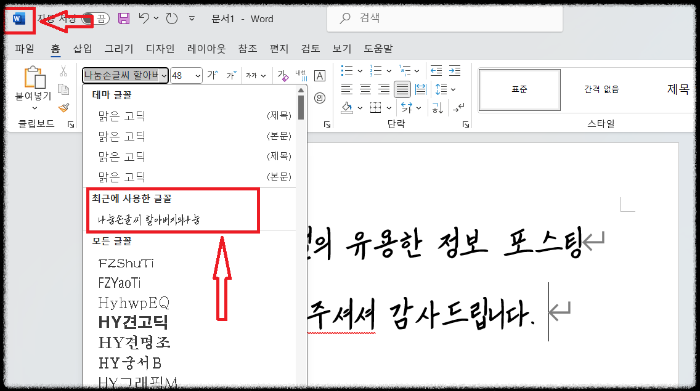Apply the 제목 style
This screenshot has width=700, height=391.
(678, 89)
